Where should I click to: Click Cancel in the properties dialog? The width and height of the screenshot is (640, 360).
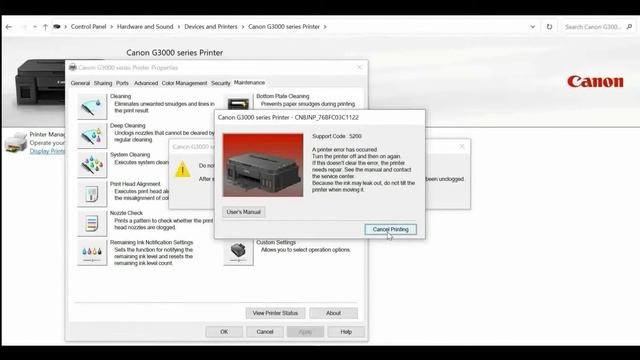[x=265, y=332]
